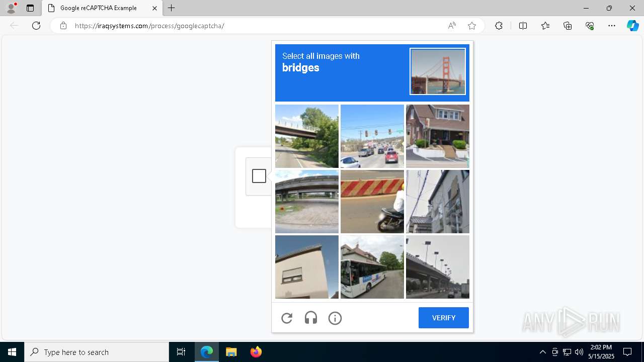This screenshot has height=362, width=644.
Task: Select the beige building wall tile
Action: pos(307,267)
